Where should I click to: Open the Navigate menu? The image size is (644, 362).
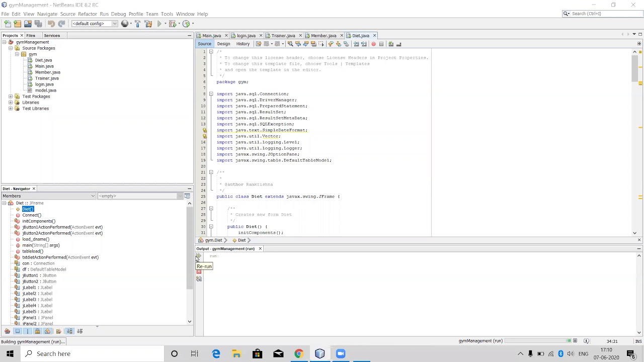pyautogui.click(x=47, y=14)
